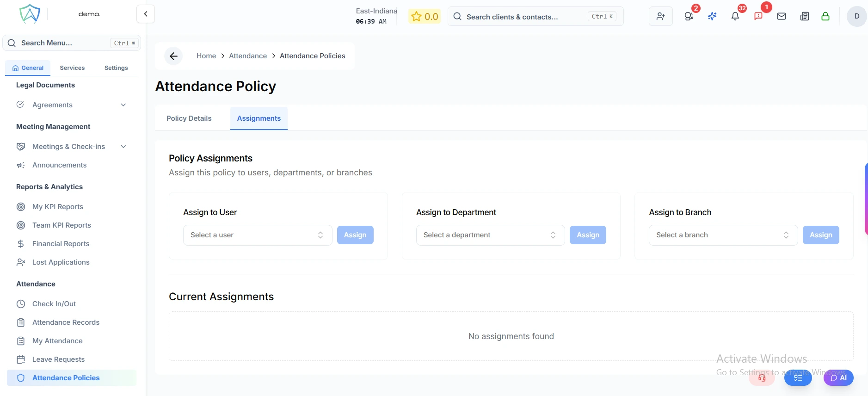Open the mail envelope icon
The height and width of the screenshot is (396, 868).
pos(782,16)
